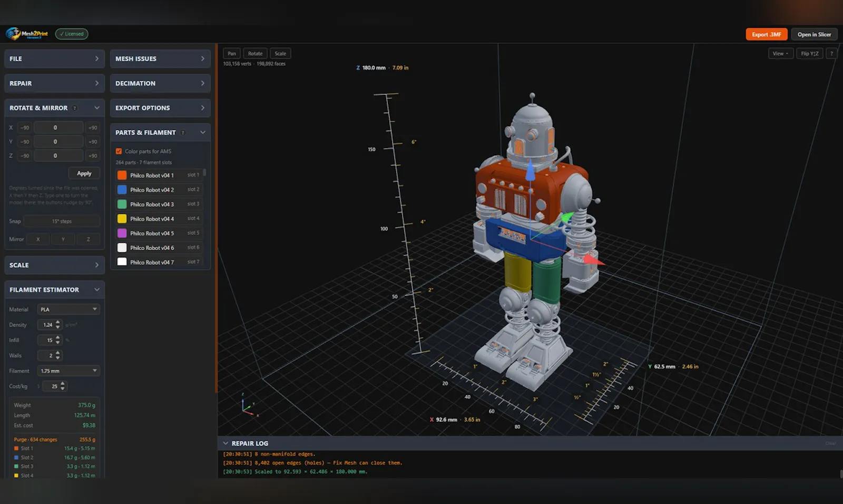
Task: Open the Material PLA dropdown
Action: pyautogui.click(x=68, y=310)
